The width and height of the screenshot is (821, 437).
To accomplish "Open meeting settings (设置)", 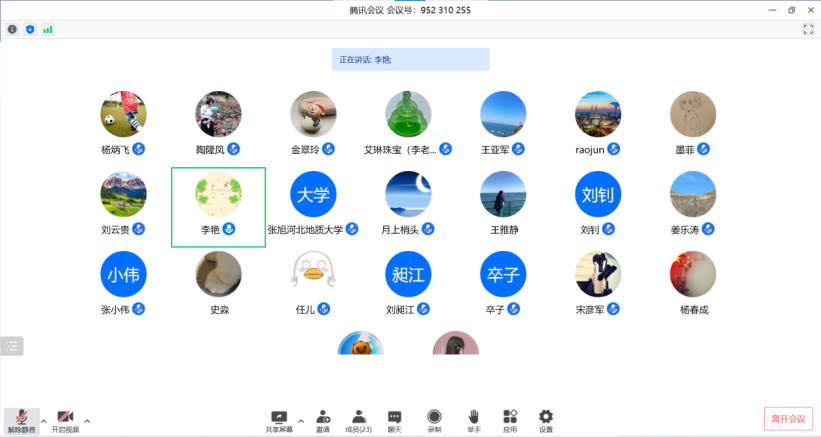I will [545, 418].
